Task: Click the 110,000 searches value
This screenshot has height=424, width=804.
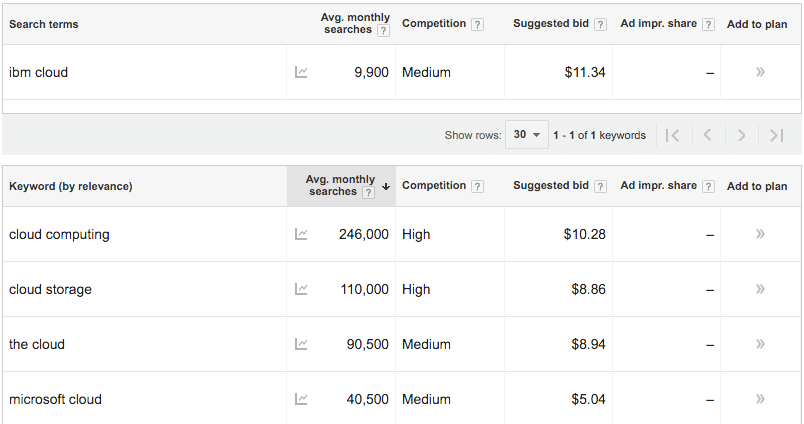Action: 365,289
